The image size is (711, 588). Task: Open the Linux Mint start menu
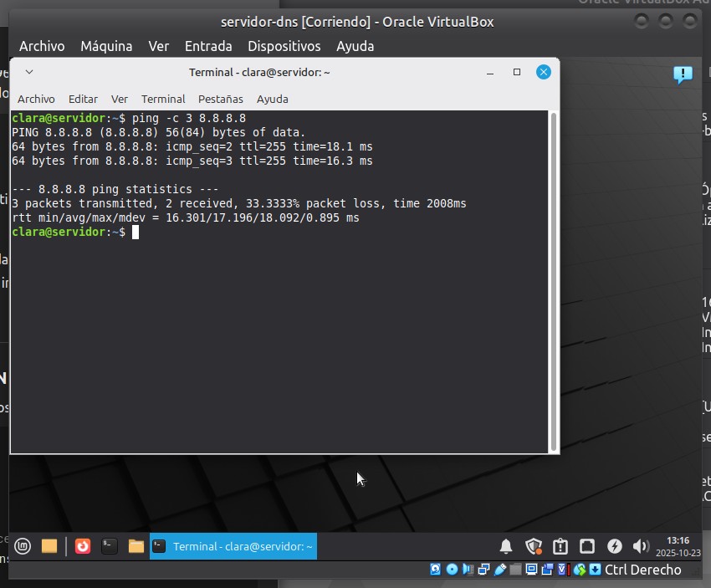22,547
